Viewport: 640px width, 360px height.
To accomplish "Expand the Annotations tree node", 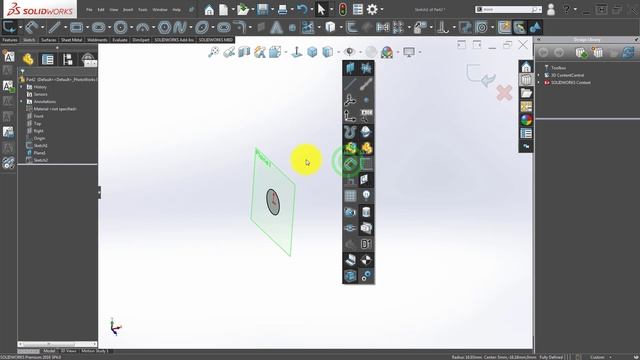I will 22,102.
